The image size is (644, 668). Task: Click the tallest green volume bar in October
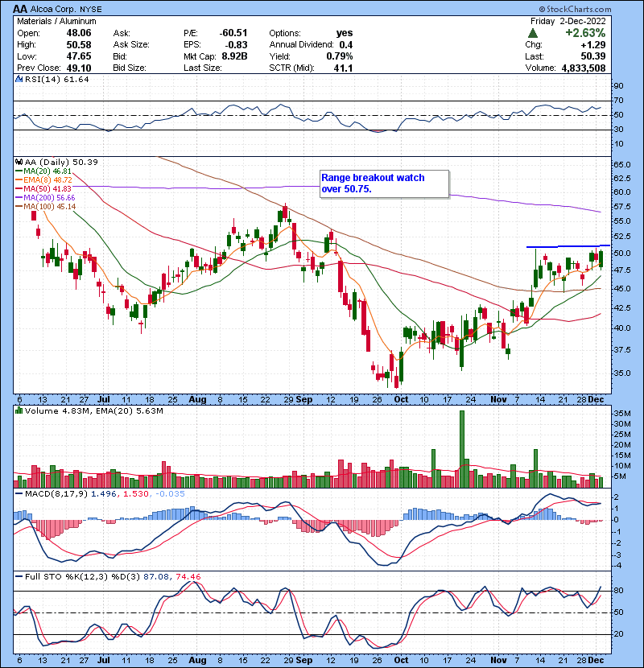point(462,449)
